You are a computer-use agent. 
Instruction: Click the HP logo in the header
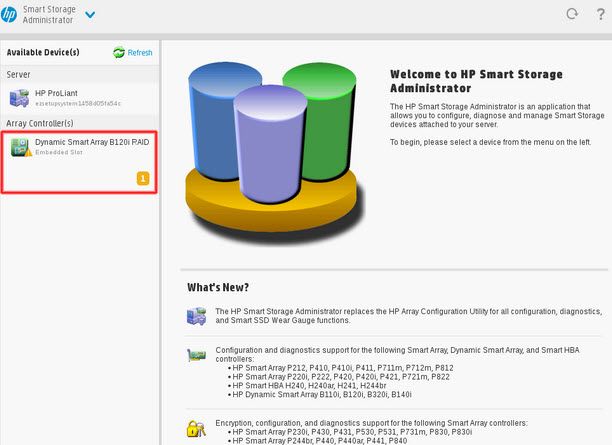click(x=9, y=14)
